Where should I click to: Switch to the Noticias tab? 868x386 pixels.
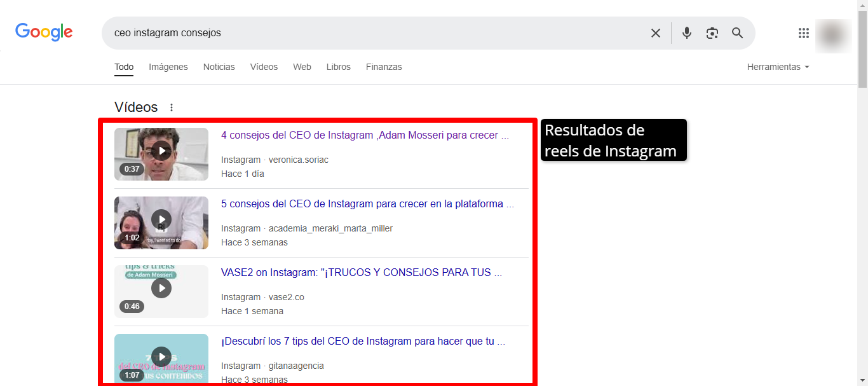pos(219,67)
